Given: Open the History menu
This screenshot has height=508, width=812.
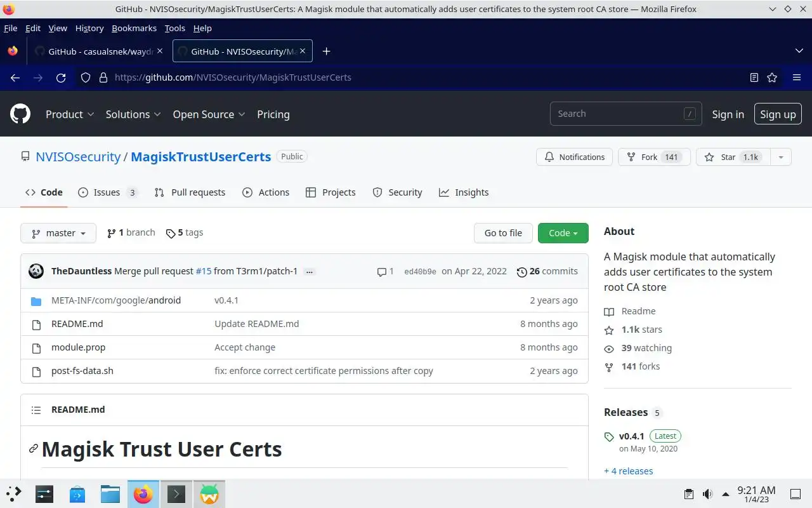Looking at the screenshot, I should pyautogui.click(x=89, y=28).
